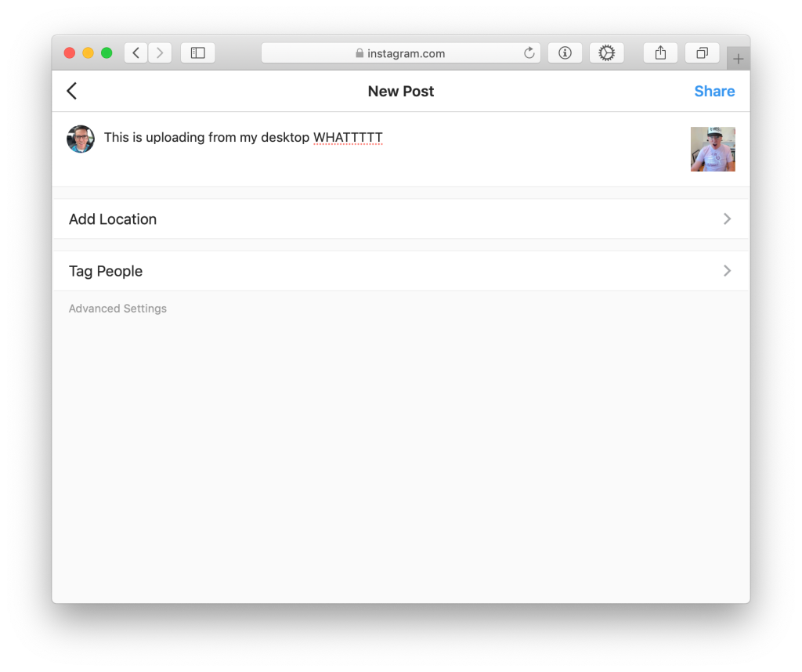Open the info extension button
Image resolution: width=802 pixels, height=672 pixels.
click(565, 52)
